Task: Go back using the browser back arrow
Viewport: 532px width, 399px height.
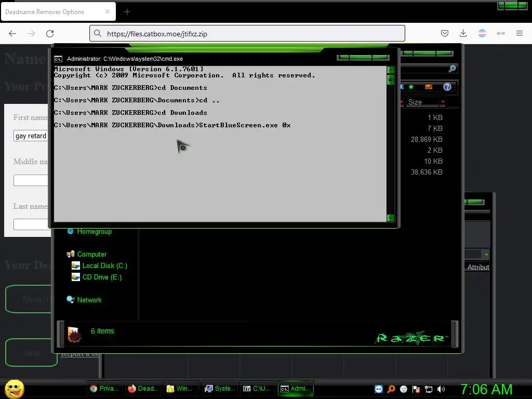Action: click(x=12, y=33)
